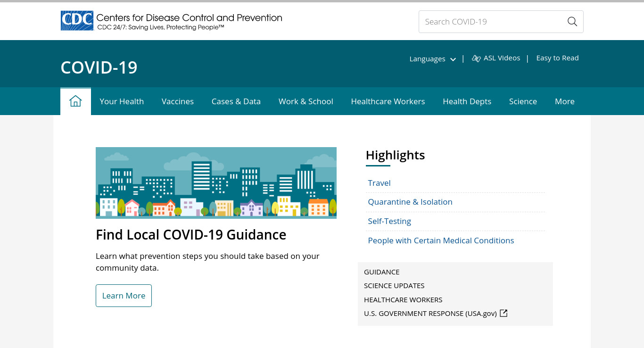Click U.S. GOVERNMENT RESPONSE (USA.gov) link
This screenshot has width=644, height=348.
[x=430, y=314]
